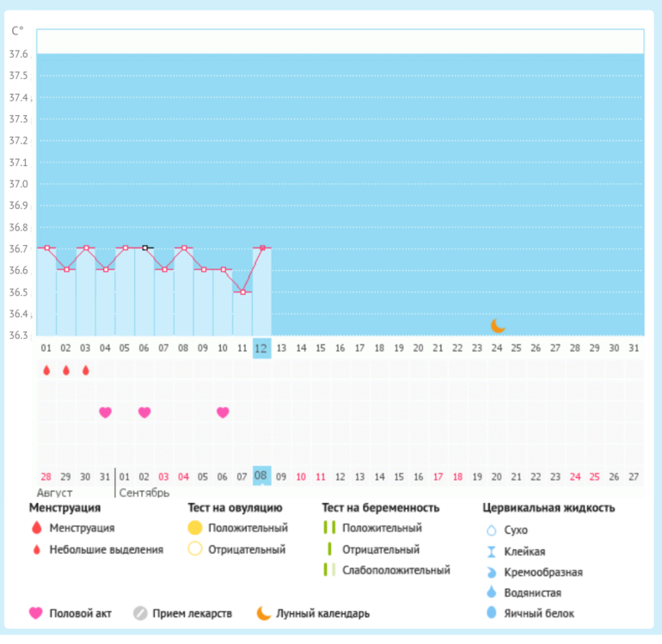Select the pink heart on cycle day 06
Viewport: 662px width, 644px height.
(x=144, y=413)
